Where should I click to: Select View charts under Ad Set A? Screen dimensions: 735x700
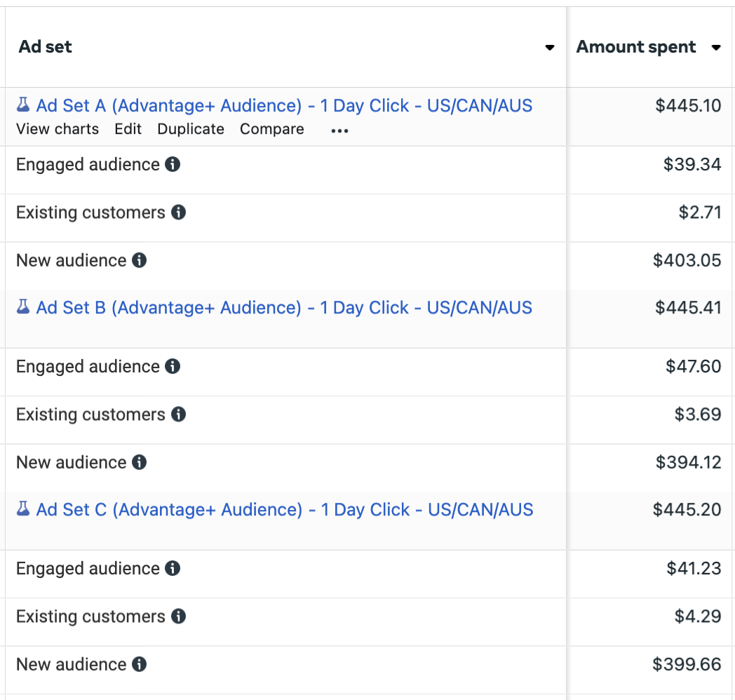[x=58, y=129]
